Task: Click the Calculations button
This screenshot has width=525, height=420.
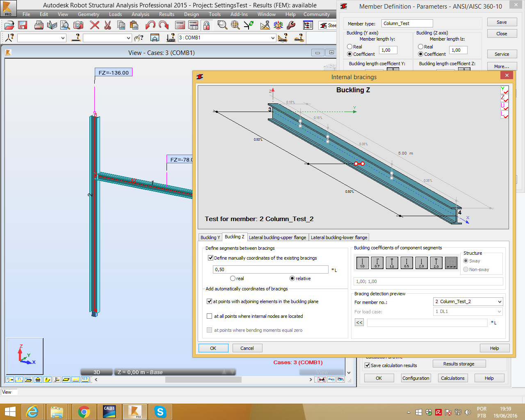Action: [453, 378]
